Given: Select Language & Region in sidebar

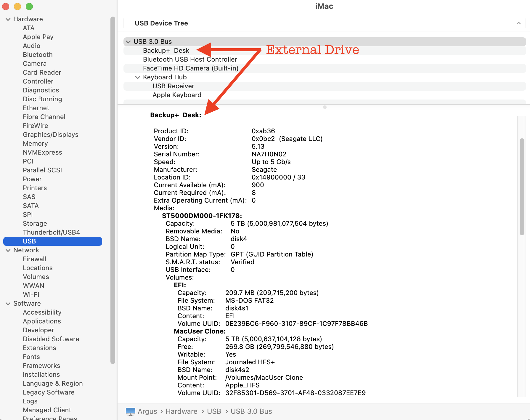Looking at the screenshot, I should coord(53,384).
